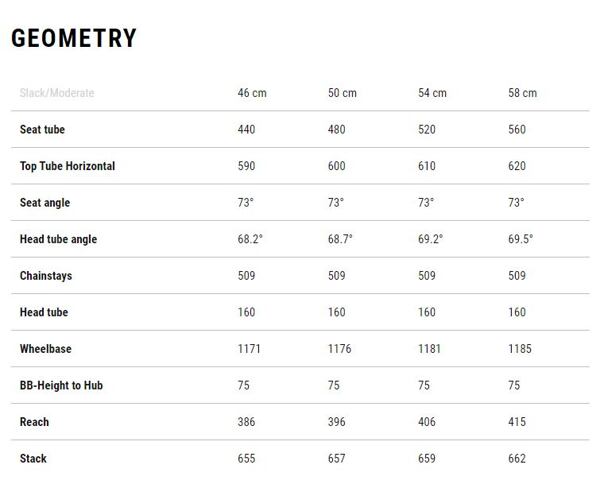This screenshot has height=488, width=600.
Task: Select the BB-Height to Hub label
Action: pyautogui.click(x=61, y=385)
